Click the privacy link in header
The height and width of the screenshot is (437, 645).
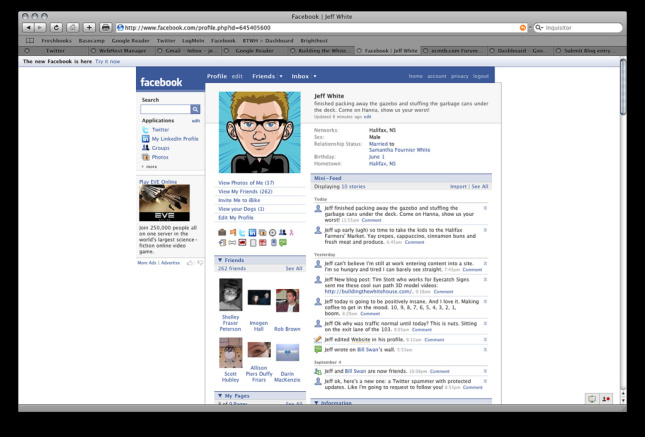click(459, 76)
